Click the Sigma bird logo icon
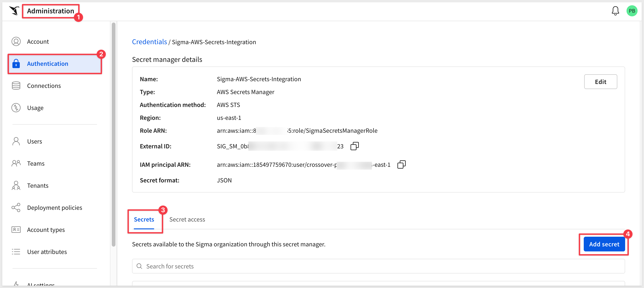 click(x=14, y=11)
